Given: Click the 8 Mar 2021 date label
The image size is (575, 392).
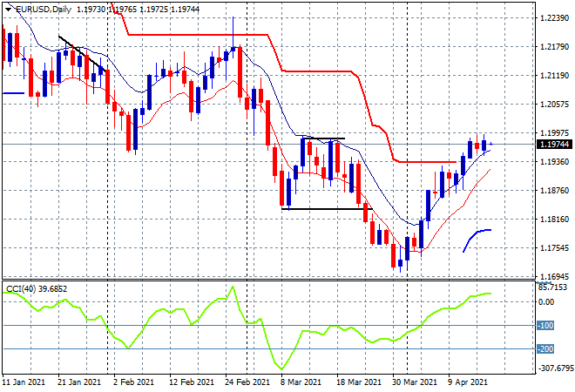Looking at the screenshot, I should point(301,382).
